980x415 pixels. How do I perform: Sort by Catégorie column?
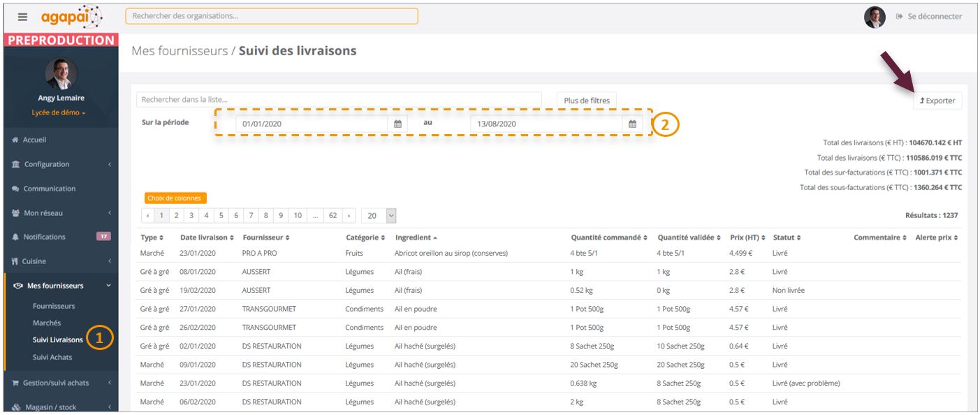point(365,238)
